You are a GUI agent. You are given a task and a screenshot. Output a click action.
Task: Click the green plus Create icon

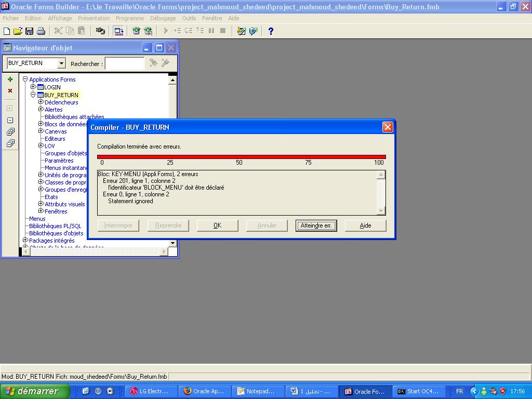pos(10,79)
